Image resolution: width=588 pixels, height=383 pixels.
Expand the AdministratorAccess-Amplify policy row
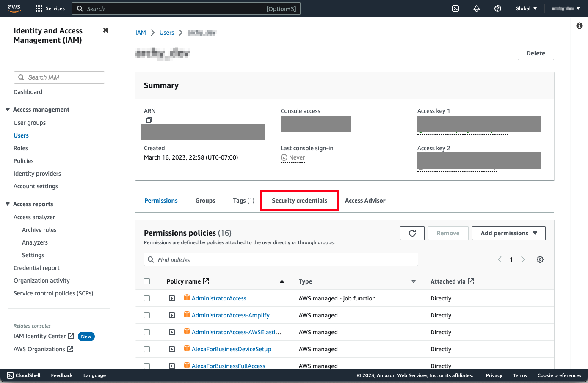pos(172,315)
